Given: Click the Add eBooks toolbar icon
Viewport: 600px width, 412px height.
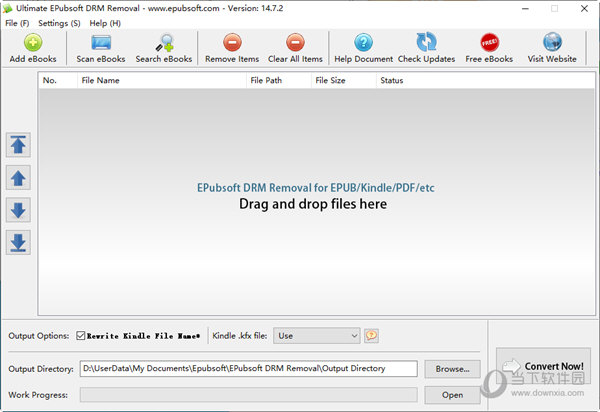Looking at the screenshot, I should [33, 42].
